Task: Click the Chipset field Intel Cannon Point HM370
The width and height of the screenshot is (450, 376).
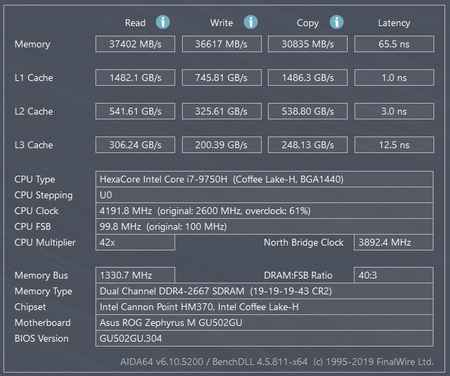Action: click(x=264, y=307)
